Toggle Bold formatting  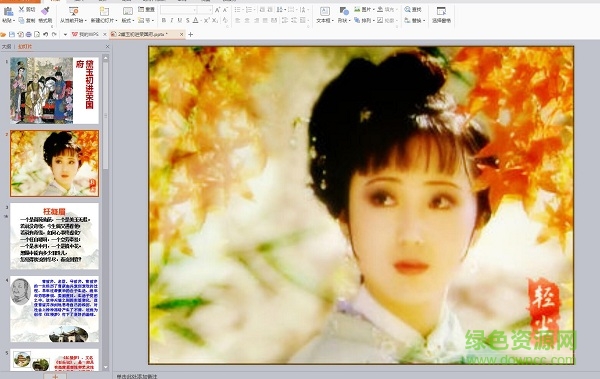tap(164, 20)
